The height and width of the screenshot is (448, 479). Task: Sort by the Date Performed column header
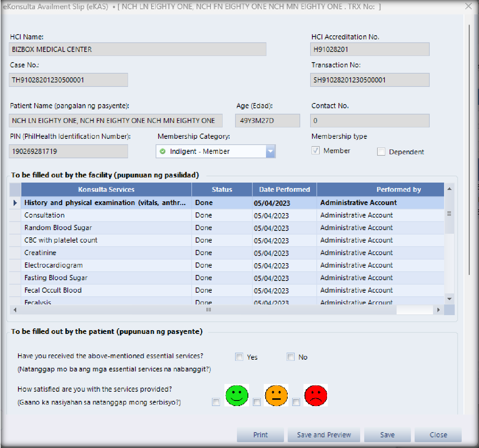tap(284, 190)
